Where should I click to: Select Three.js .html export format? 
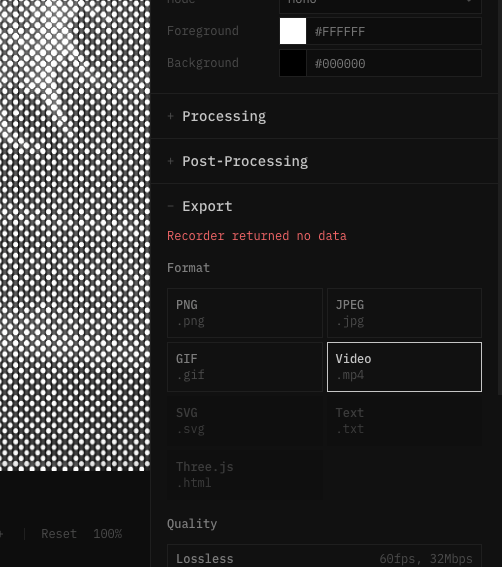click(245, 475)
